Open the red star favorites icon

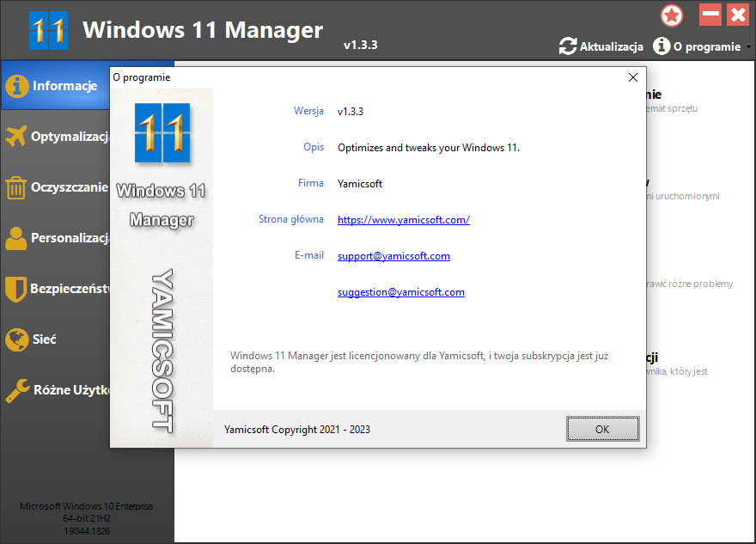(672, 15)
